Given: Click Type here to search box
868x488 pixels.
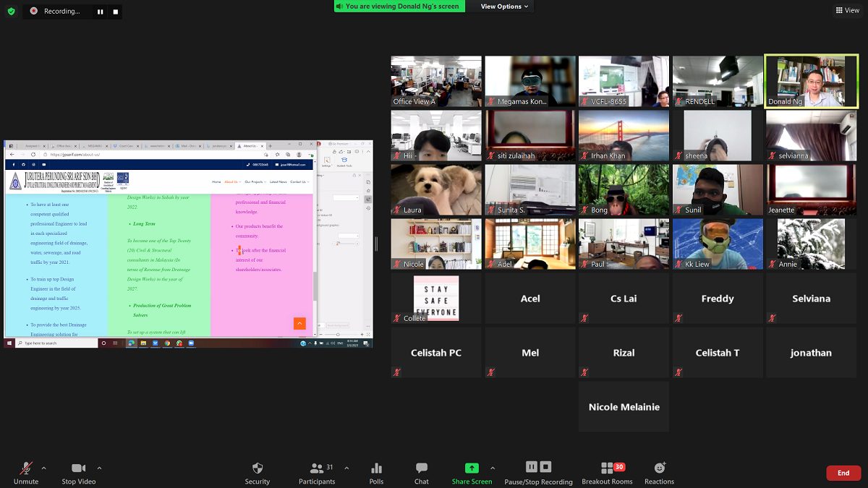Looking at the screenshot, I should [x=57, y=343].
